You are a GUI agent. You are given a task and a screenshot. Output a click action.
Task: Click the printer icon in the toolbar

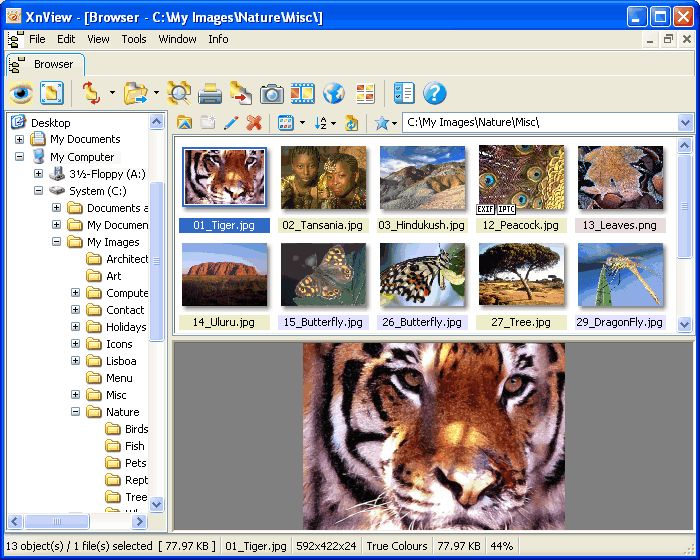click(209, 94)
